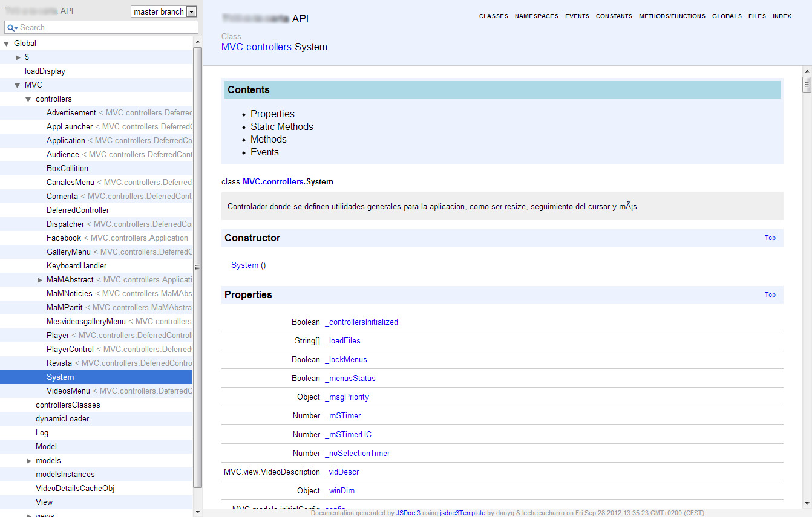
Task: Click the Top link beside Constructor
Action: (770, 238)
